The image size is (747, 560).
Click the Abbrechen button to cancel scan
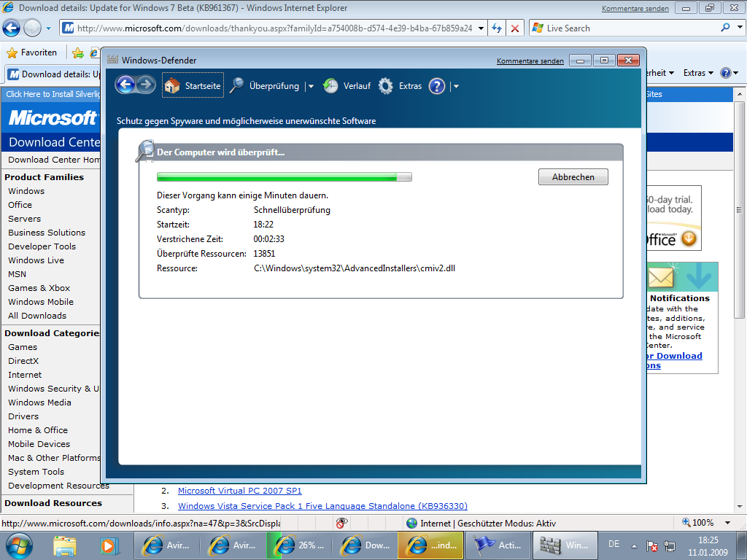pos(573,176)
